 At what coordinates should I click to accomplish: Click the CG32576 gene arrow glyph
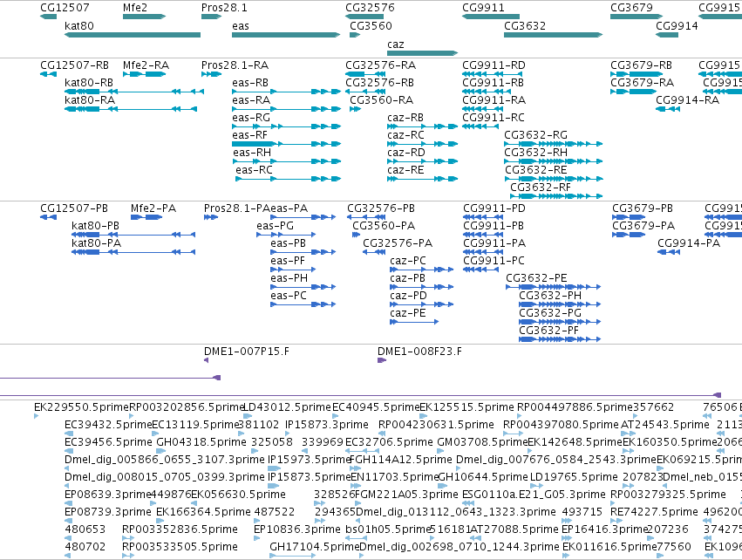tap(364, 17)
